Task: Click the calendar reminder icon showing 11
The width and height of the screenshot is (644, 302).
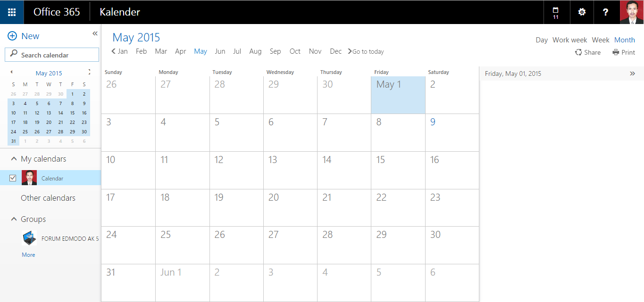Action: click(557, 12)
